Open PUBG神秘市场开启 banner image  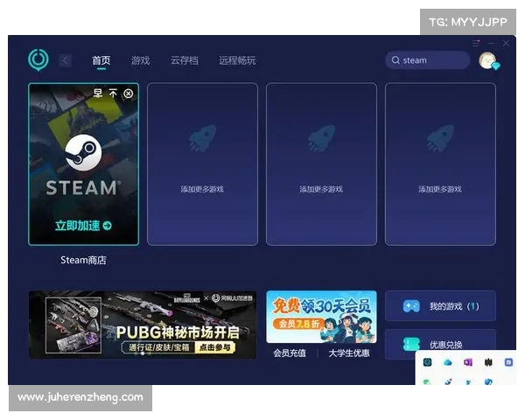click(143, 325)
